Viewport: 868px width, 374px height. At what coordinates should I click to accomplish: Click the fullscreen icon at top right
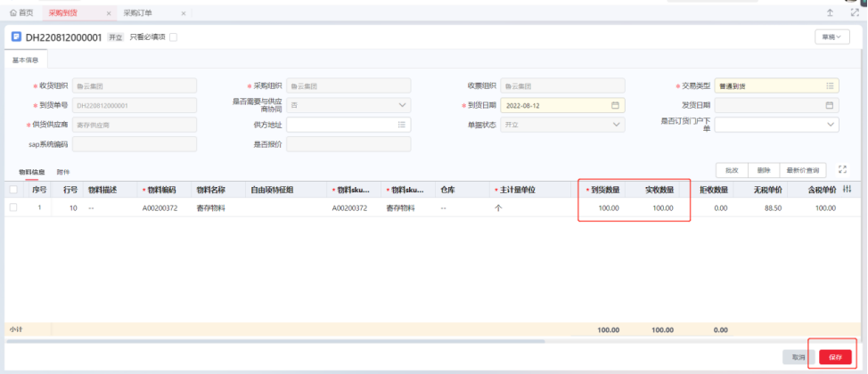click(854, 12)
